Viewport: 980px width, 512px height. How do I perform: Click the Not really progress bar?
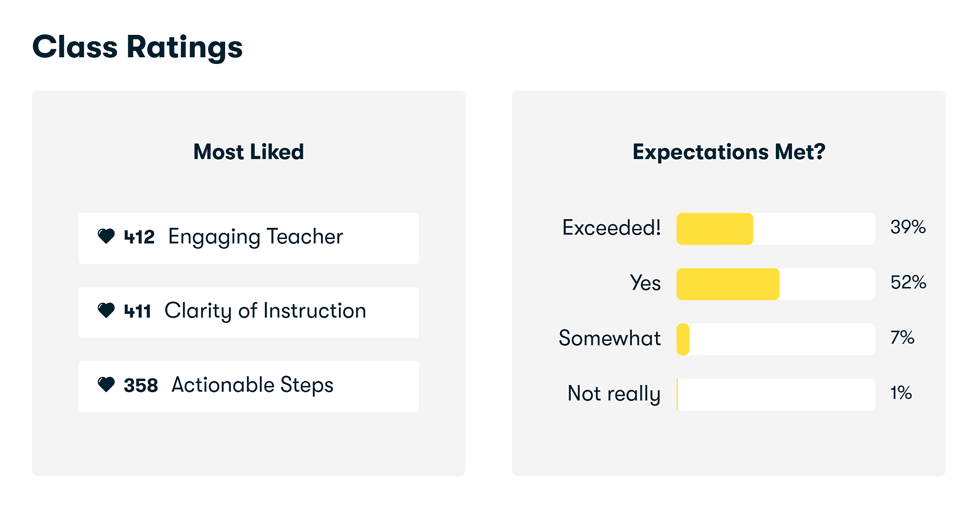[775, 395]
